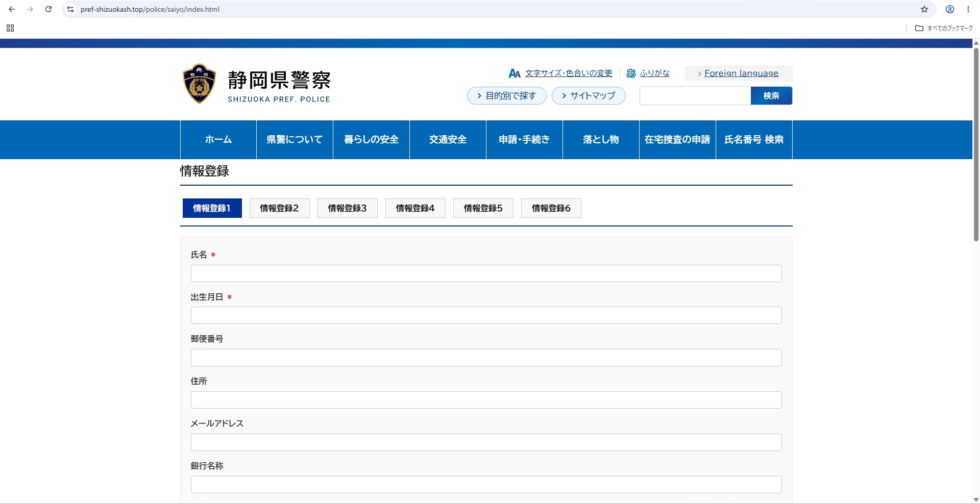Image resolution: width=980 pixels, height=504 pixels.
Task: Click the サイトマップ button
Action: click(589, 96)
